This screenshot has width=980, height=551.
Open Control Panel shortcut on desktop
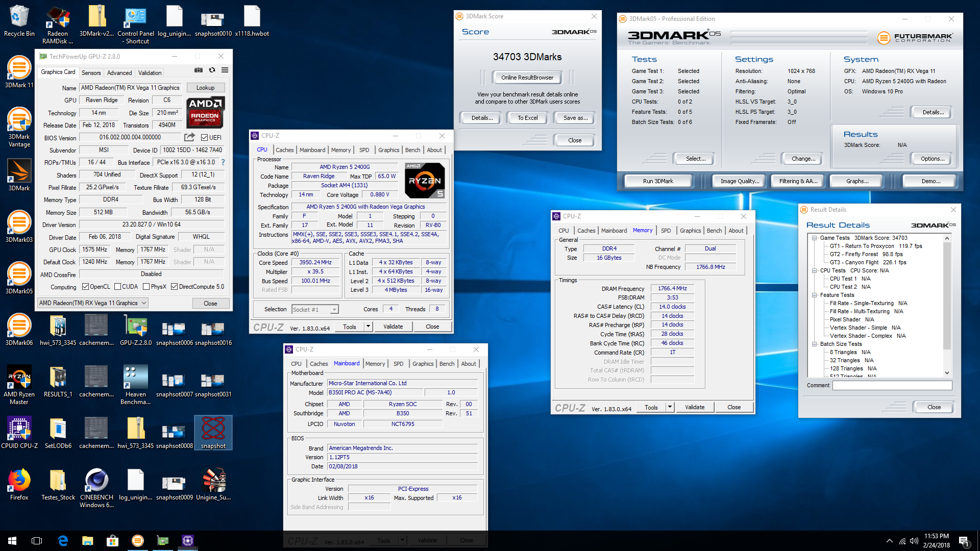pos(135,24)
